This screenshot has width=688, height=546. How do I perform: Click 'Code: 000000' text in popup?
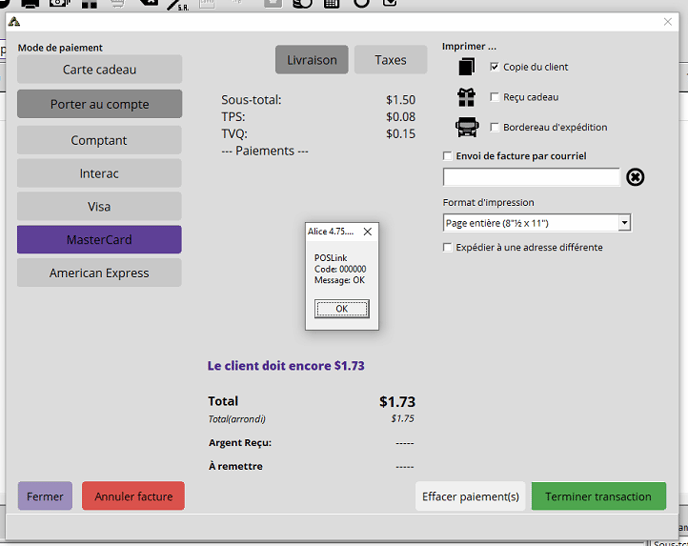click(340, 269)
